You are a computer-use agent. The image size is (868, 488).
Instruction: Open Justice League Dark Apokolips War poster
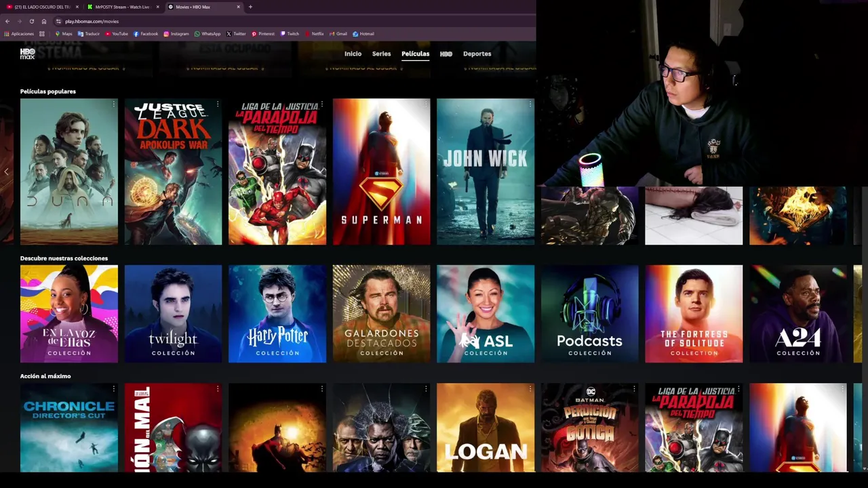click(173, 171)
